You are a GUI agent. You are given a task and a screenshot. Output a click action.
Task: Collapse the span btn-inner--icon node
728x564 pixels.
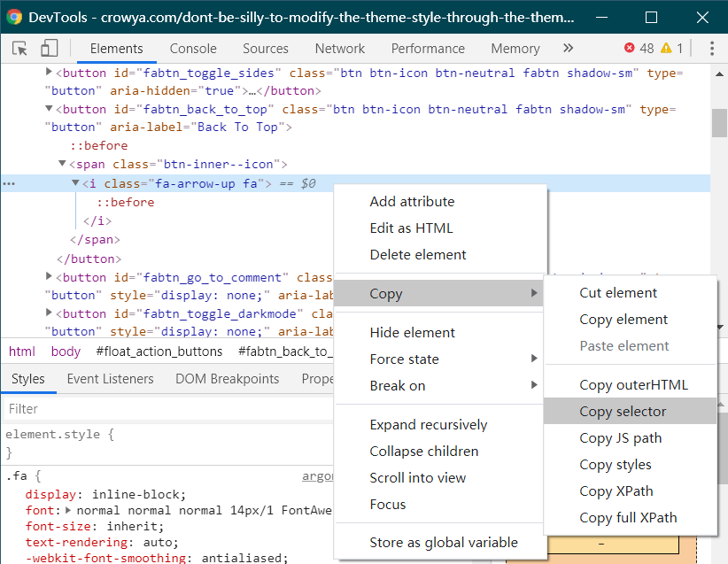point(62,164)
